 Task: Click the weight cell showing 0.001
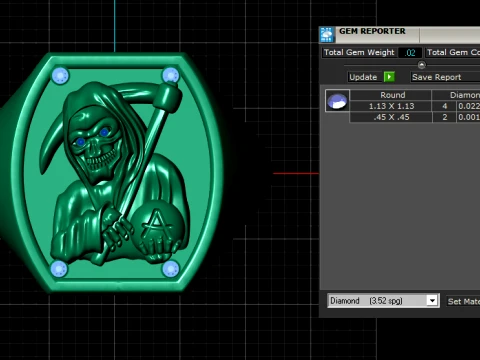(468, 117)
